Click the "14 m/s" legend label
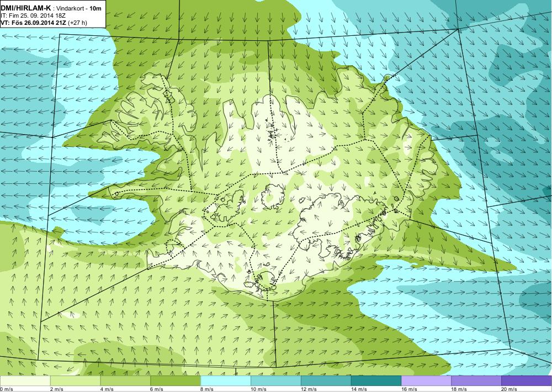The height and width of the screenshot is (392, 552). click(359, 389)
